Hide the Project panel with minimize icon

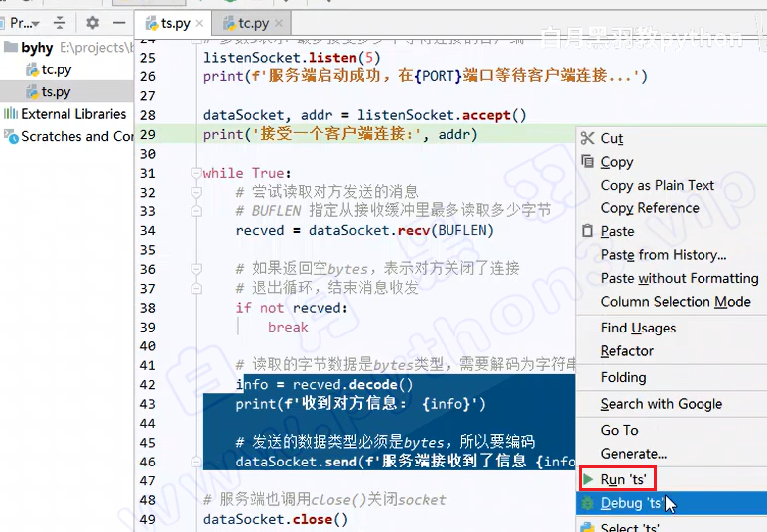coord(119,23)
